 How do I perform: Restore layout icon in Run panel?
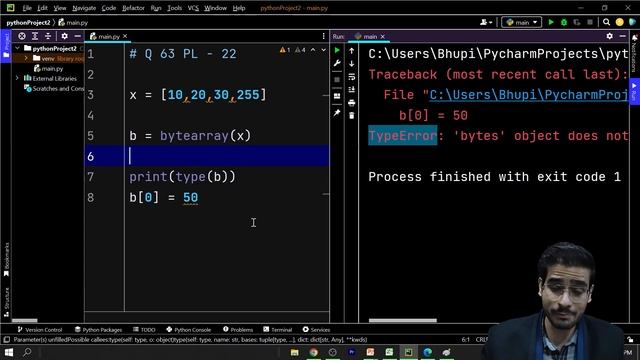tap(337, 96)
